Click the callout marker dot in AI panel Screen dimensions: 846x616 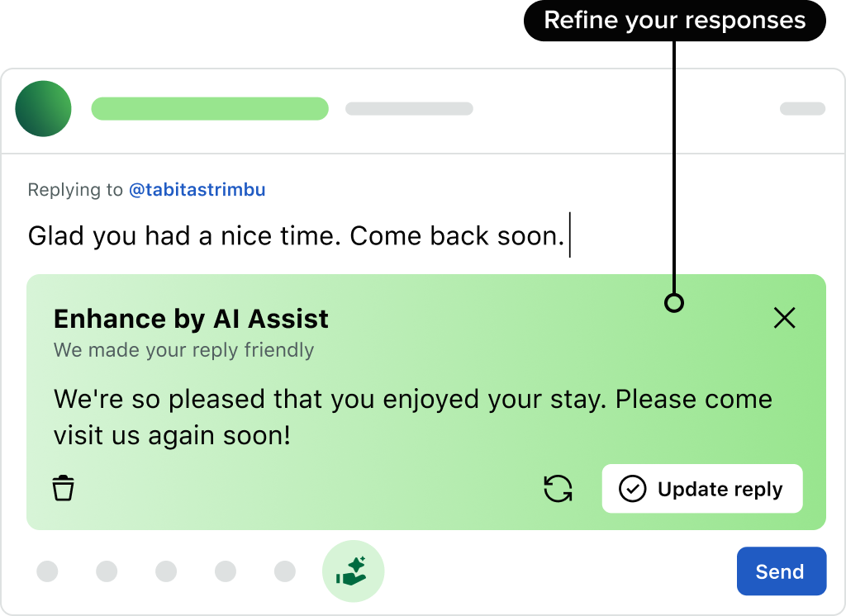tap(674, 304)
